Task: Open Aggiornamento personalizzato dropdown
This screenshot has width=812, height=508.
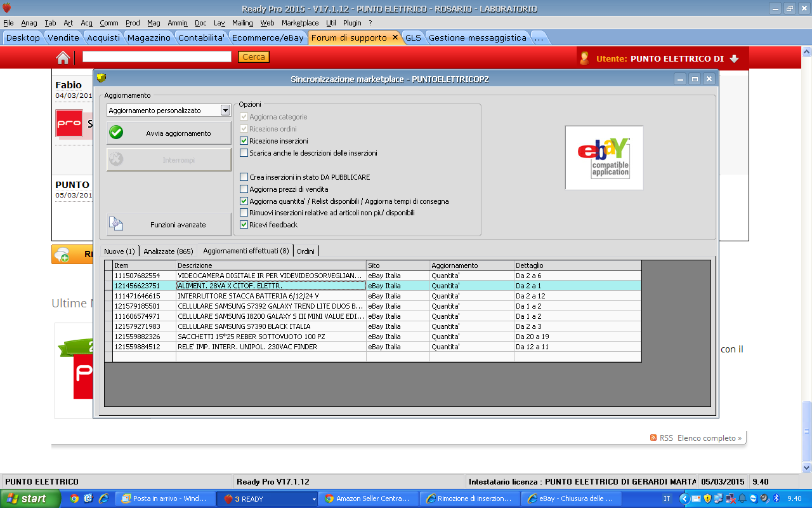Action: [225, 110]
